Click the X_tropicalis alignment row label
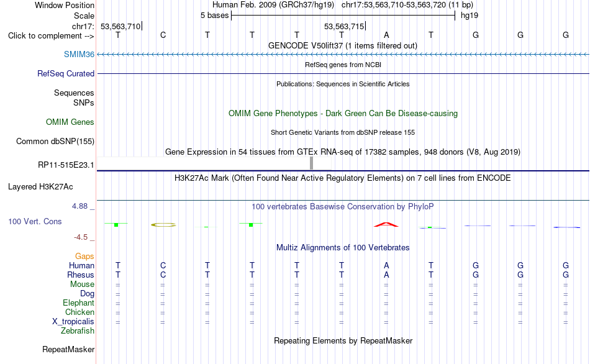The height and width of the screenshot is (364, 590). 73,322
